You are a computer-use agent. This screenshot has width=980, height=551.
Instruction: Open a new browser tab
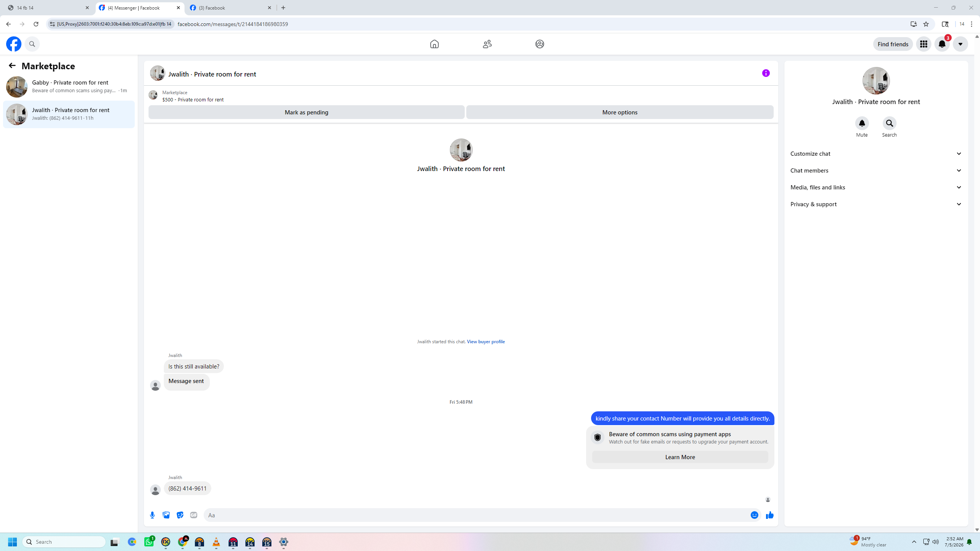click(283, 8)
